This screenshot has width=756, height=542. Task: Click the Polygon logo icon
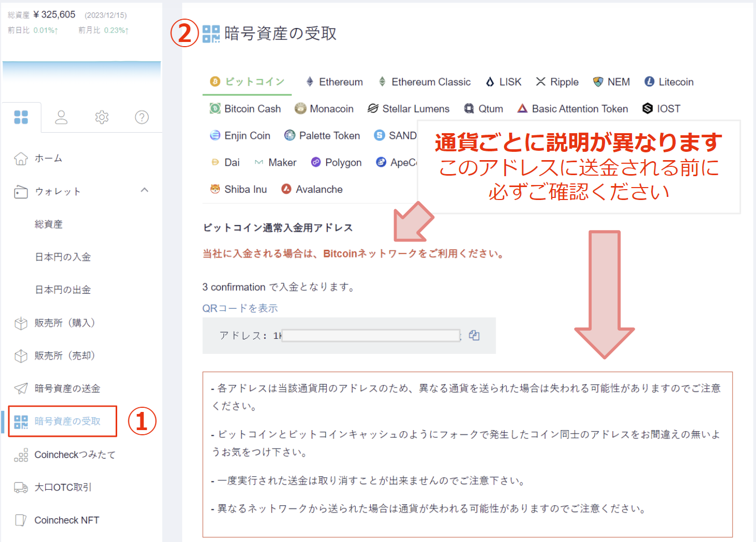[x=316, y=162]
